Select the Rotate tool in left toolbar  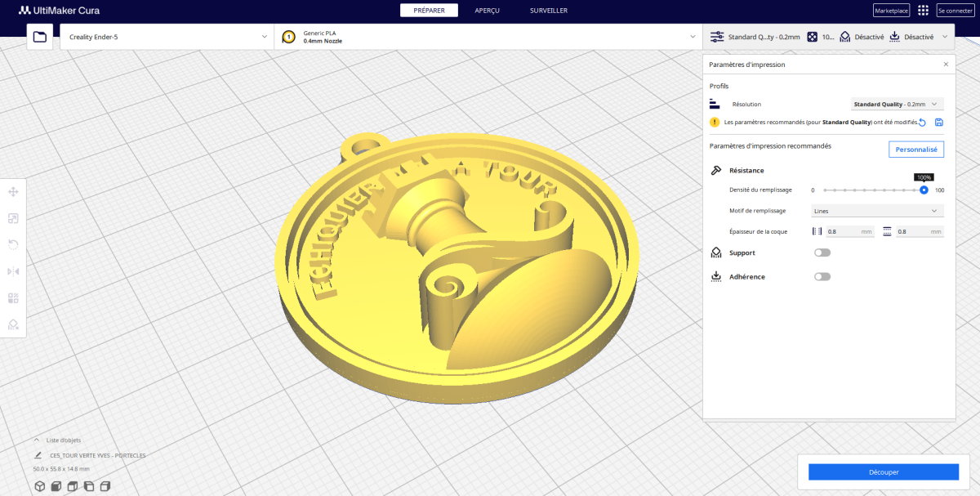click(x=13, y=244)
